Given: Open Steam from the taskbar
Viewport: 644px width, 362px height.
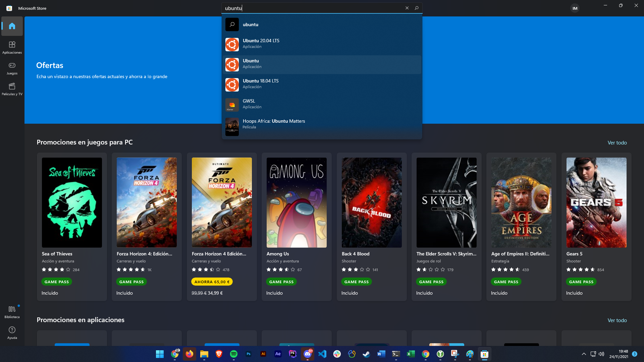Looking at the screenshot, I should point(367,354).
